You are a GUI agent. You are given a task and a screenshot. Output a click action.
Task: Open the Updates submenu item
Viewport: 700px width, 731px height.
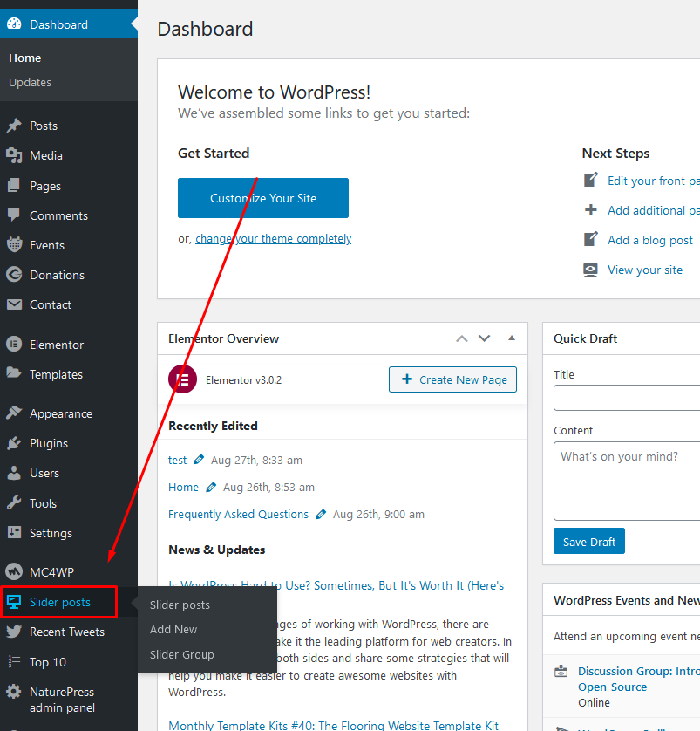pos(30,82)
